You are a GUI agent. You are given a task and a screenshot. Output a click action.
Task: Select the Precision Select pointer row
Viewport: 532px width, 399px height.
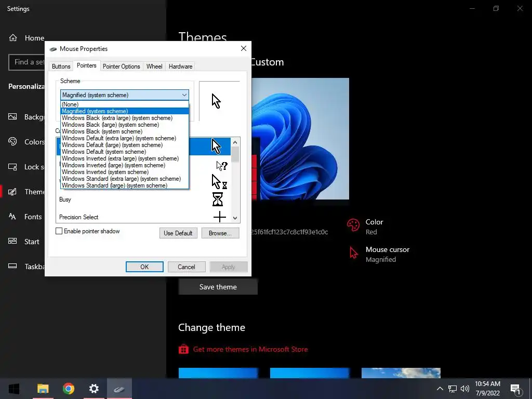[x=143, y=217]
